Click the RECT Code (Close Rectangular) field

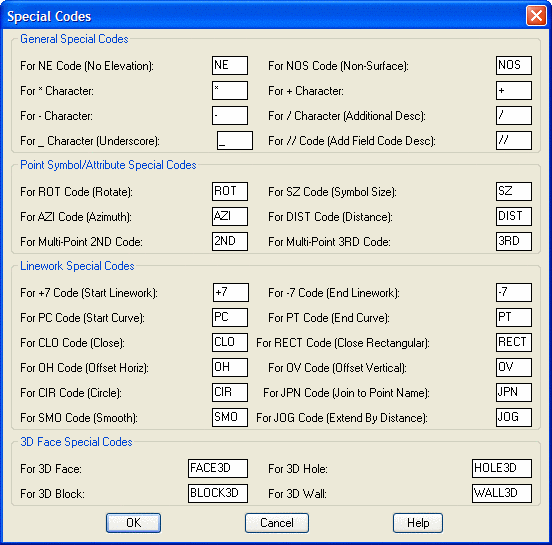[514, 343]
